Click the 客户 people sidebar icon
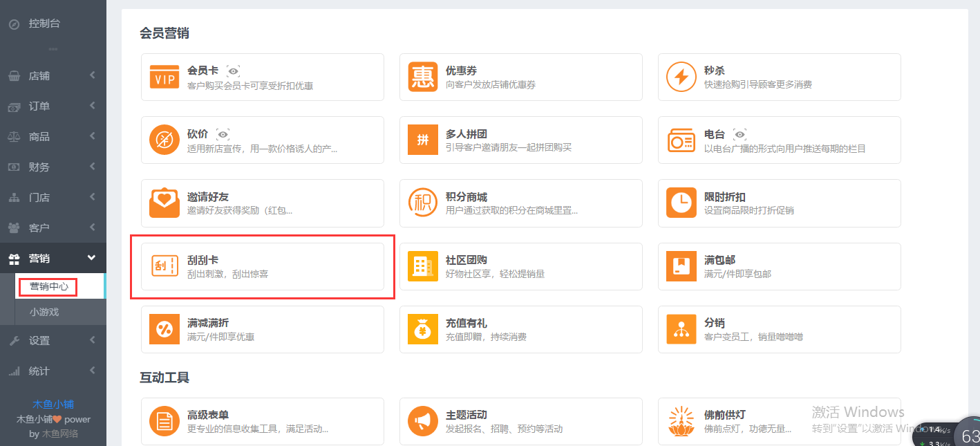The image size is (980, 446). pos(14,228)
